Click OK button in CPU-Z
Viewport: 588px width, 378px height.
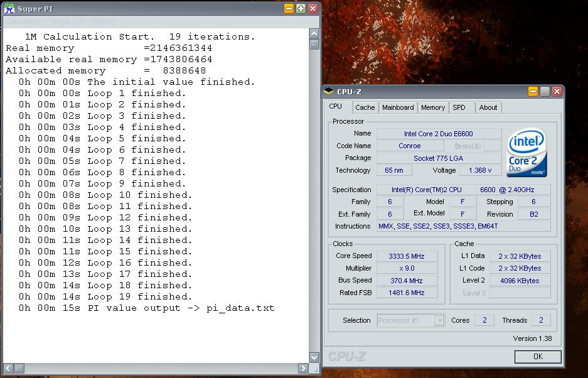(538, 357)
